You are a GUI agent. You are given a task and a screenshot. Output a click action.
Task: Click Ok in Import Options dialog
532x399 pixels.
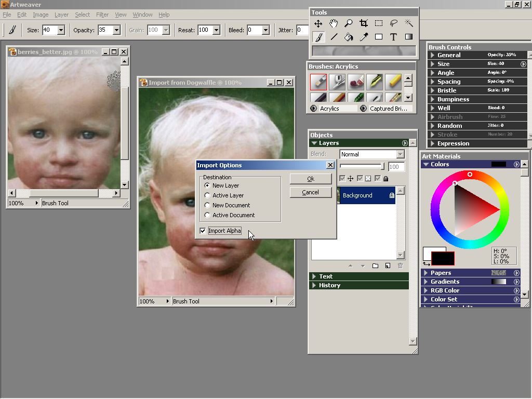coord(311,179)
